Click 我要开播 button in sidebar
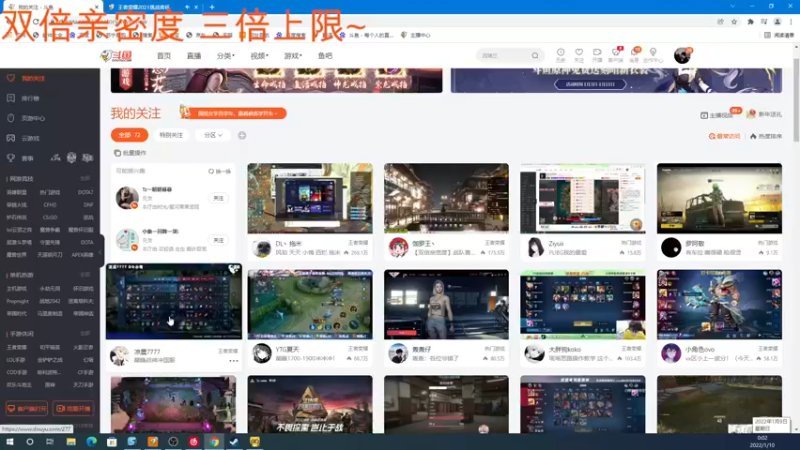The image size is (800, 450). coord(73,408)
